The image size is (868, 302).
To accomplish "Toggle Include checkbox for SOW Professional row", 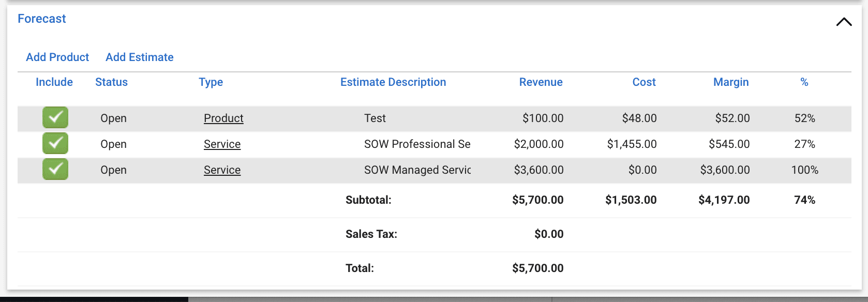I will (x=55, y=143).
